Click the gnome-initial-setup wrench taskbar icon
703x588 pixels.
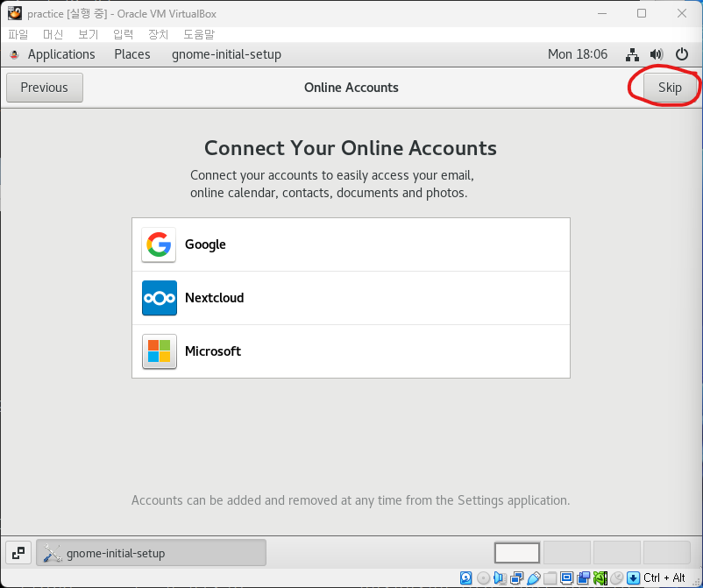point(52,553)
